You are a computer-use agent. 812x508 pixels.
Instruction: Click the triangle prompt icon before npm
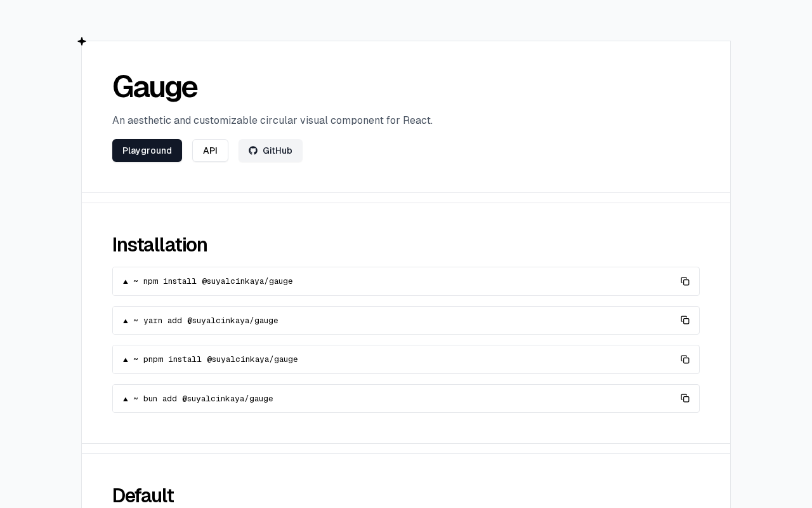(x=126, y=281)
